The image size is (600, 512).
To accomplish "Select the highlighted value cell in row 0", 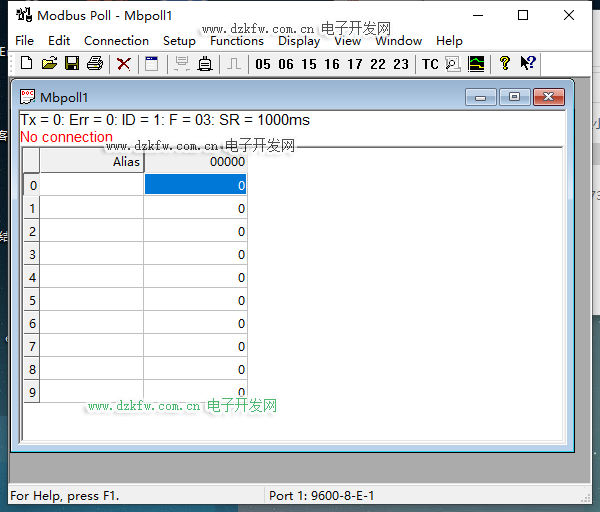I will pyautogui.click(x=195, y=185).
